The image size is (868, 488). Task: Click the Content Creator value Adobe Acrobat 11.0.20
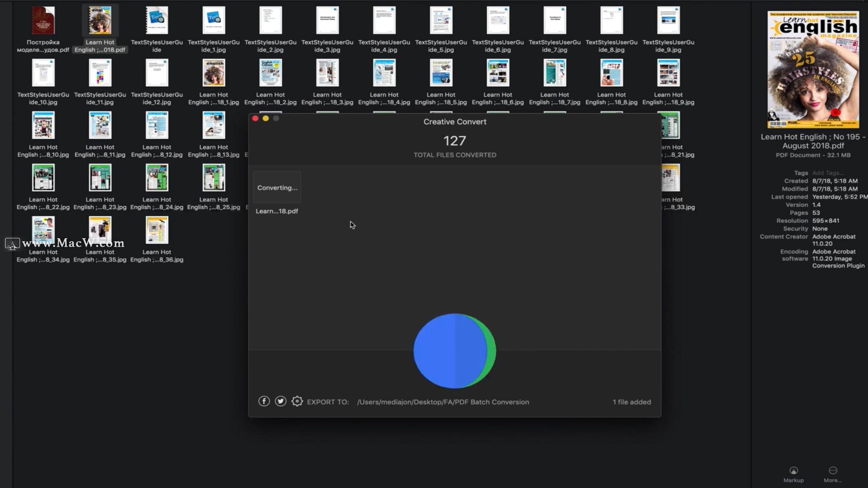(x=834, y=240)
